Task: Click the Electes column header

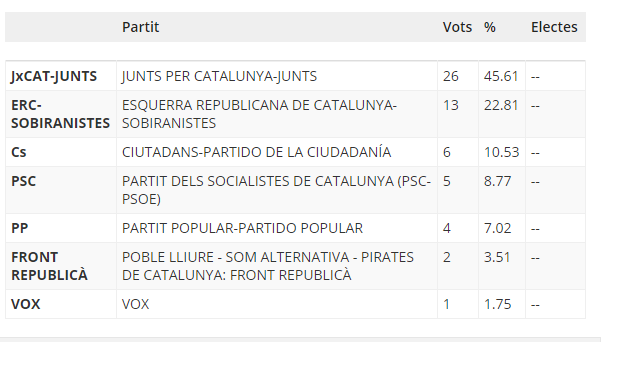Action: point(554,27)
